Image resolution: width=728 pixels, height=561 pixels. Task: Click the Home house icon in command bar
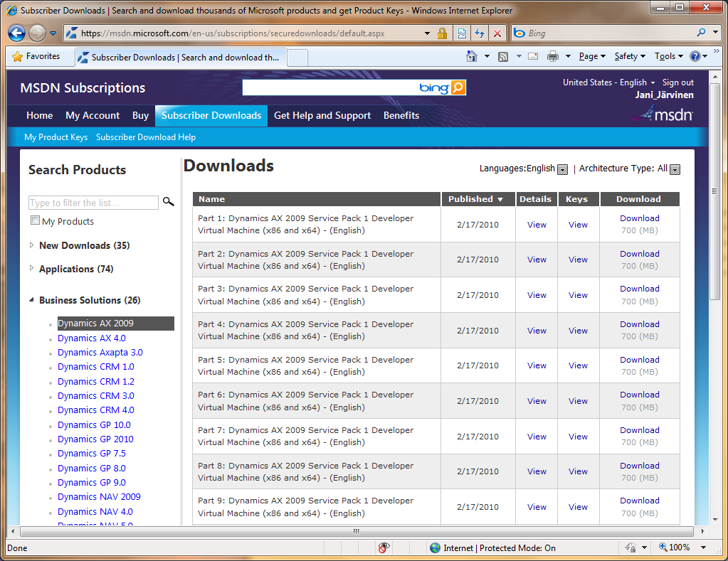[x=472, y=56]
